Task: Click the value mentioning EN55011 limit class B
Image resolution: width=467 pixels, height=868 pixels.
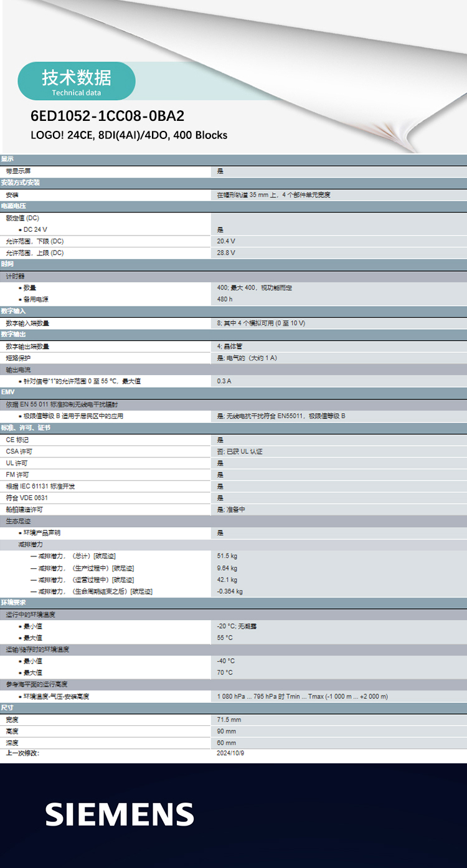Action: (x=281, y=416)
